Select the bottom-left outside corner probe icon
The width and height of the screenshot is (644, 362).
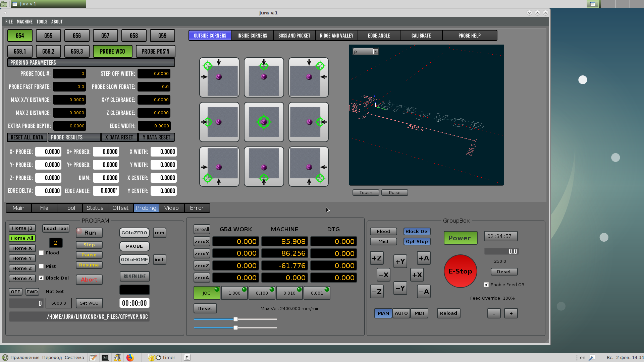pyautogui.click(x=219, y=167)
